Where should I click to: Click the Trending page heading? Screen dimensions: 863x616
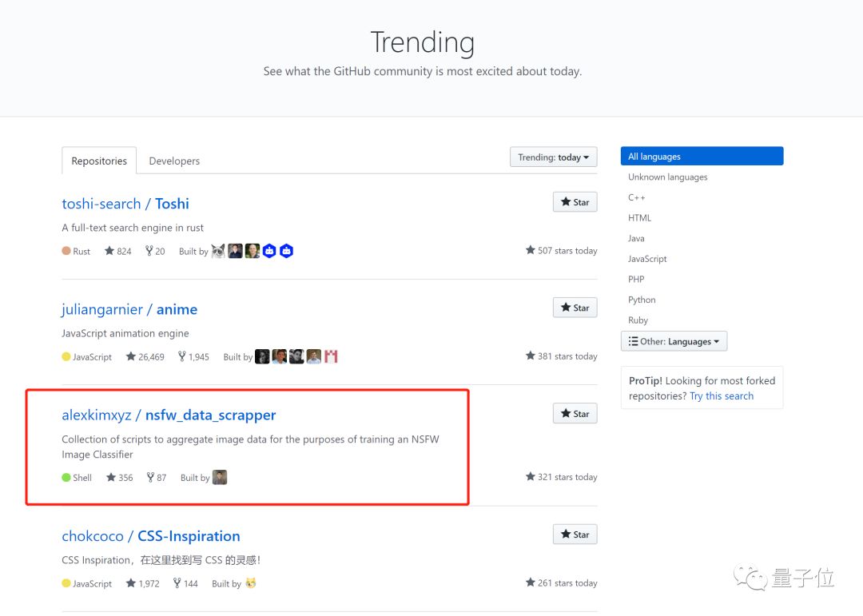click(422, 42)
